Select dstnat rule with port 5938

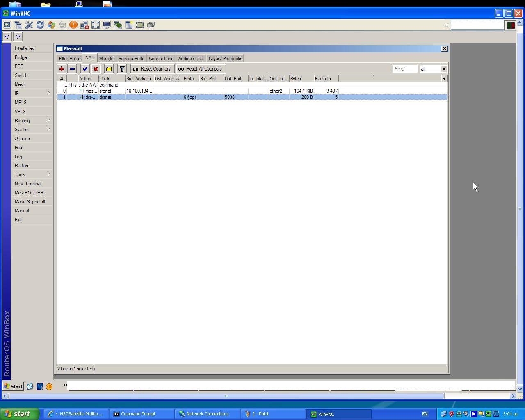[x=252, y=97]
